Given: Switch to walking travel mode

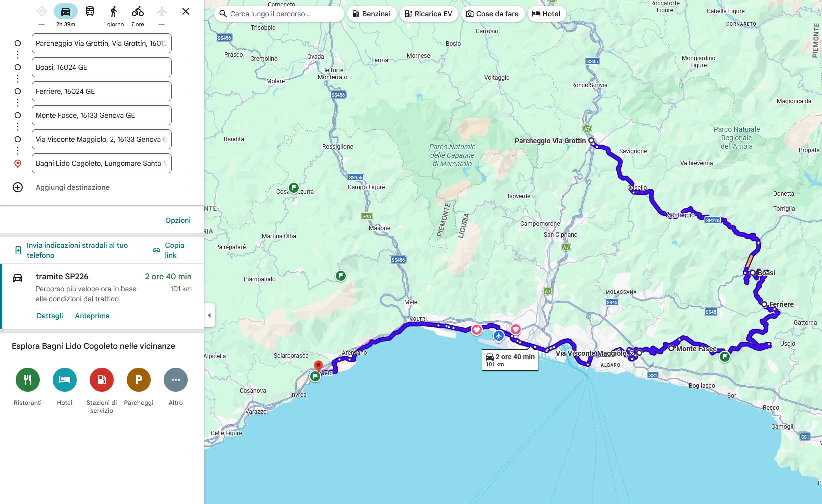Looking at the screenshot, I should click(x=114, y=11).
